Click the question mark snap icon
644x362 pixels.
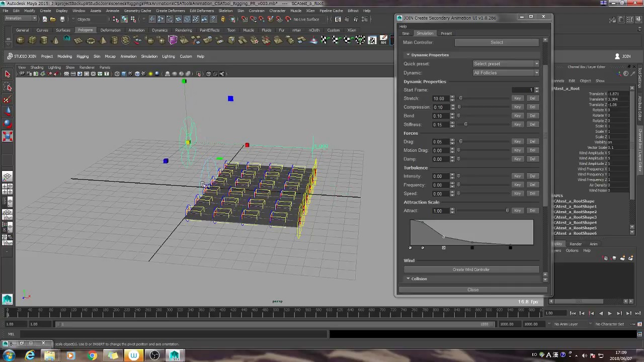(214, 19)
